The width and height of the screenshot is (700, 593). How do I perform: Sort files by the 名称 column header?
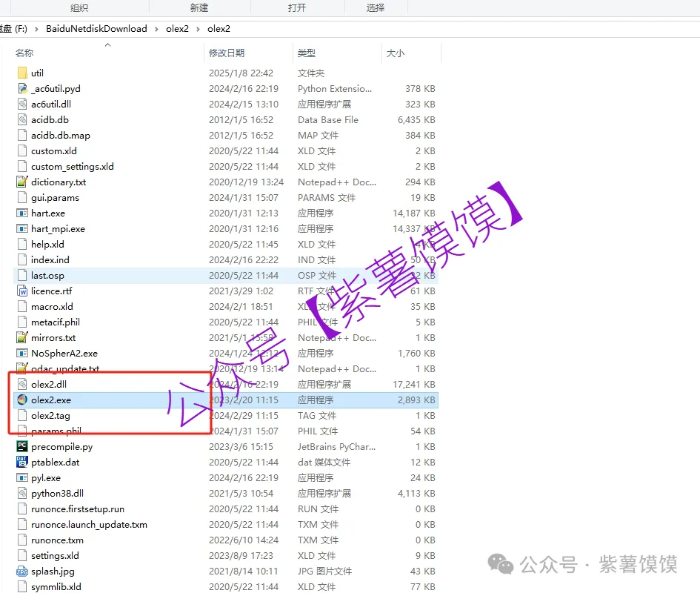click(x=24, y=53)
